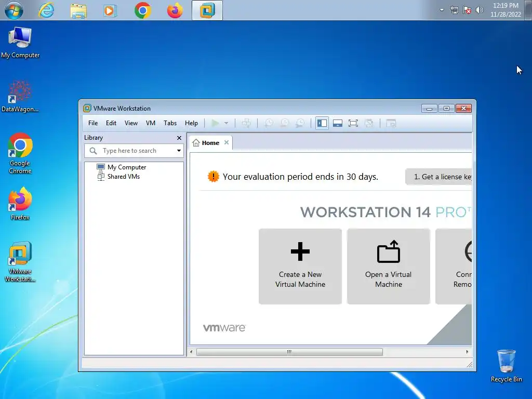The width and height of the screenshot is (532, 399).
Task: Click the Power On play button
Action: [215, 123]
